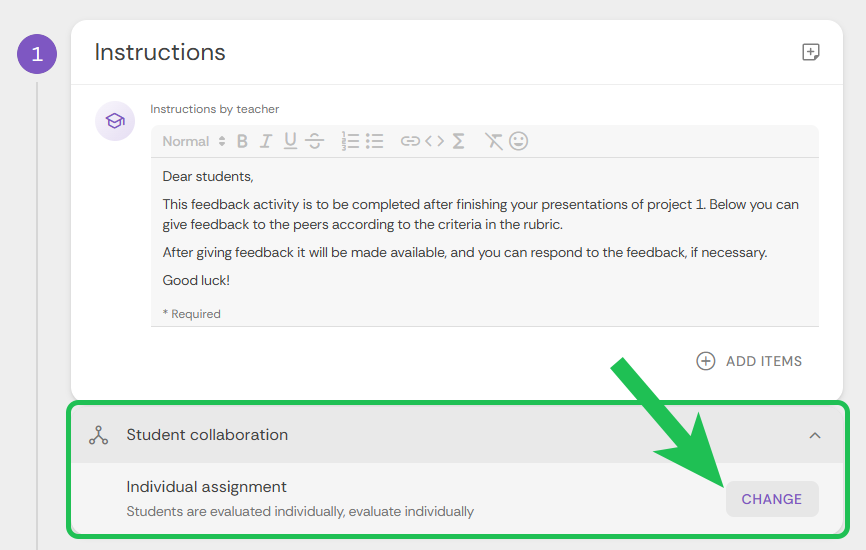Add a note with the top-right icon
This screenshot has width=866, height=550.
coord(811,52)
